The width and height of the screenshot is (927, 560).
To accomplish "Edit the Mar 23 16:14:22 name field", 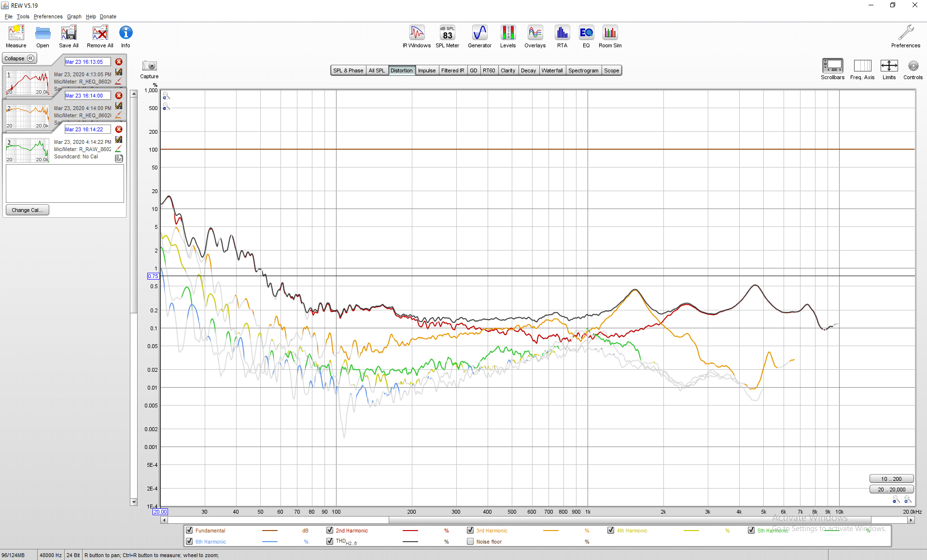I will point(87,129).
